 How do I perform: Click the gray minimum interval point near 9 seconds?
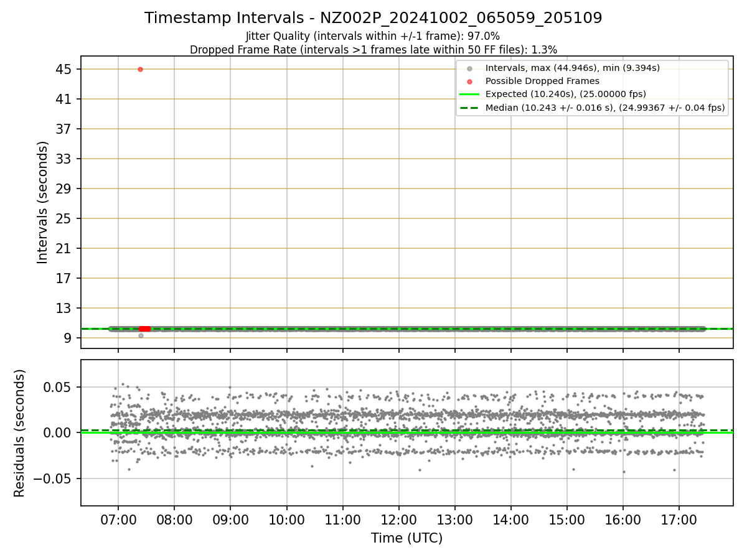coord(141,335)
